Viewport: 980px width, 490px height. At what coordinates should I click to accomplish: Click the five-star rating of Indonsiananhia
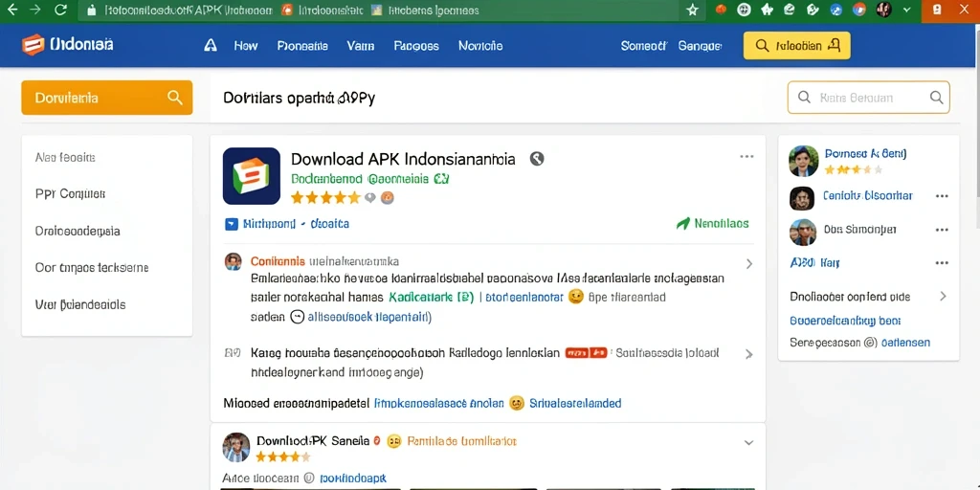click(x=325, y=197)
